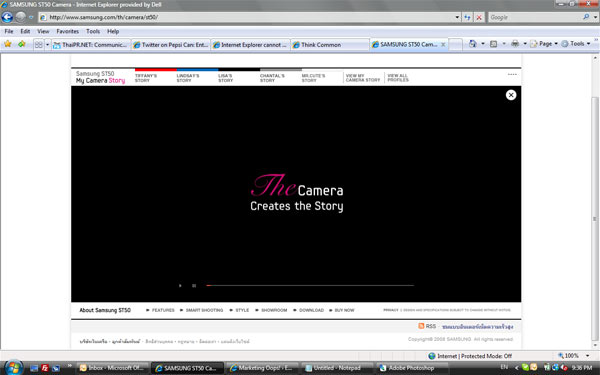600x375 pixels.
Task: Open Chantal's Story link
Action: point(272,78)
